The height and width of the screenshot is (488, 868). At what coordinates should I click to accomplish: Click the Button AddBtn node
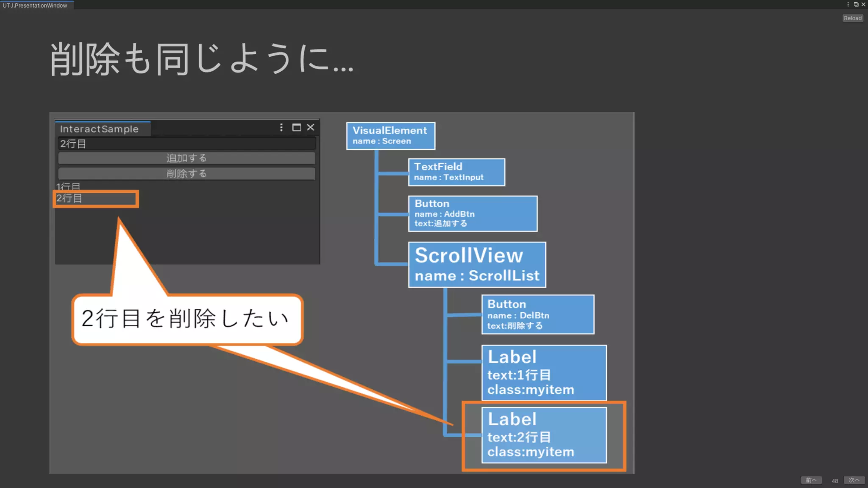point(473,213)
